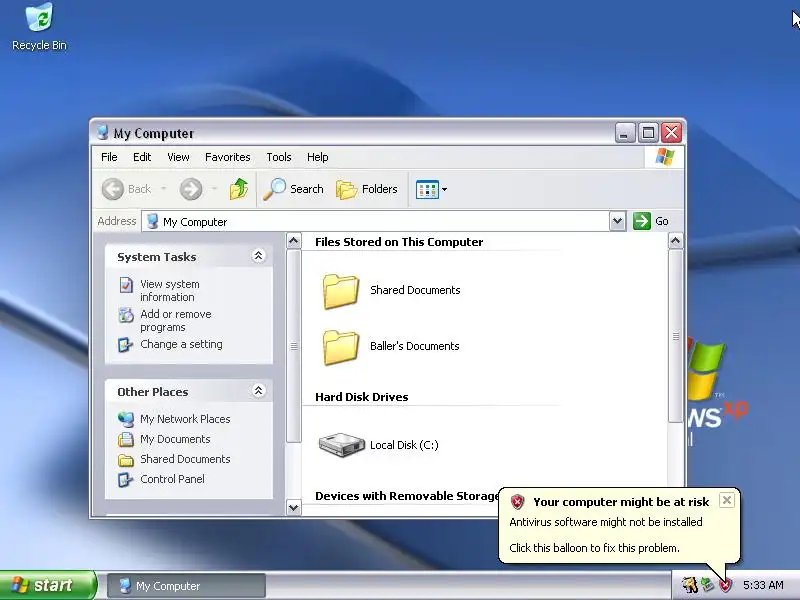
Task: Click the network connection tray icon
Action: pyautogui.click(x=707, y=585)
